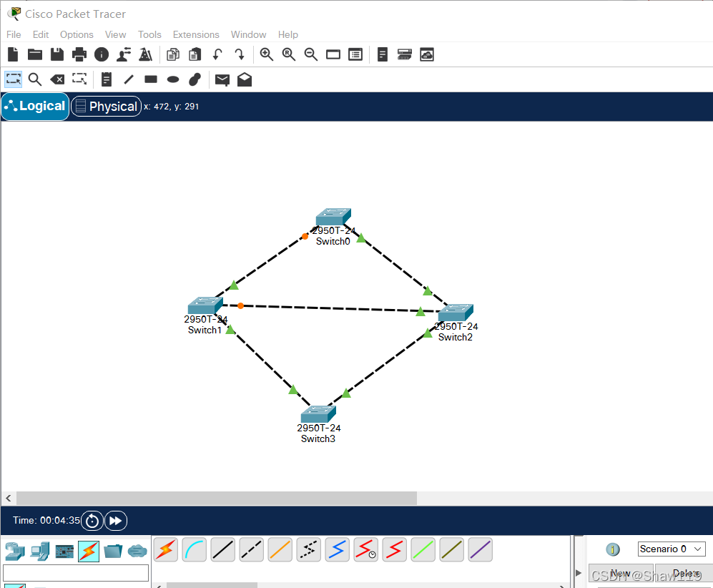This screenshot has height=588, width=713.
Task: Click the scenario info icon
Action: [613, 549]
